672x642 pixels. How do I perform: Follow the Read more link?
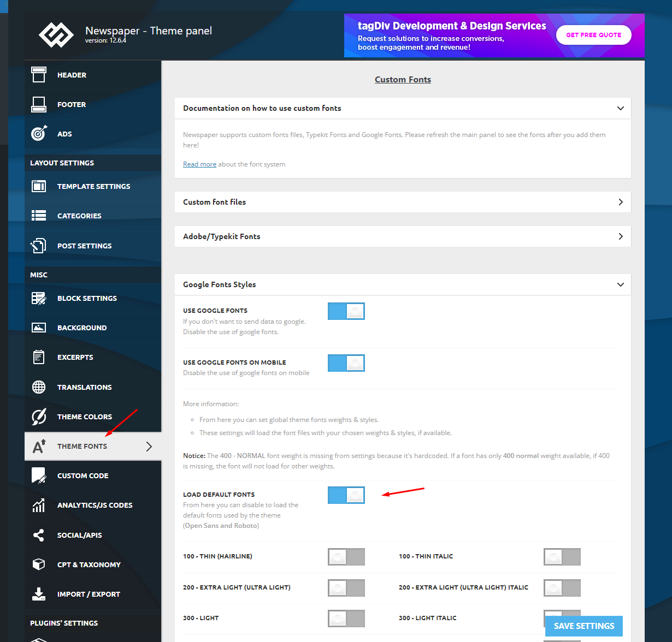199,164
